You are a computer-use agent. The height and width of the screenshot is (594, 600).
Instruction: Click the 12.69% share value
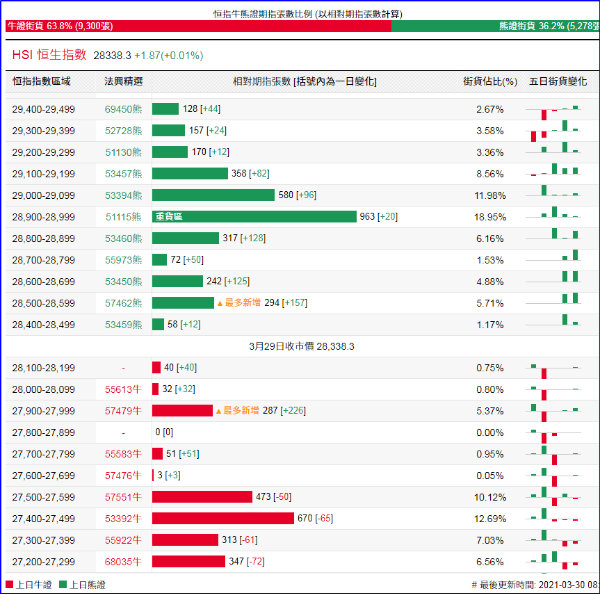point(490,519)
